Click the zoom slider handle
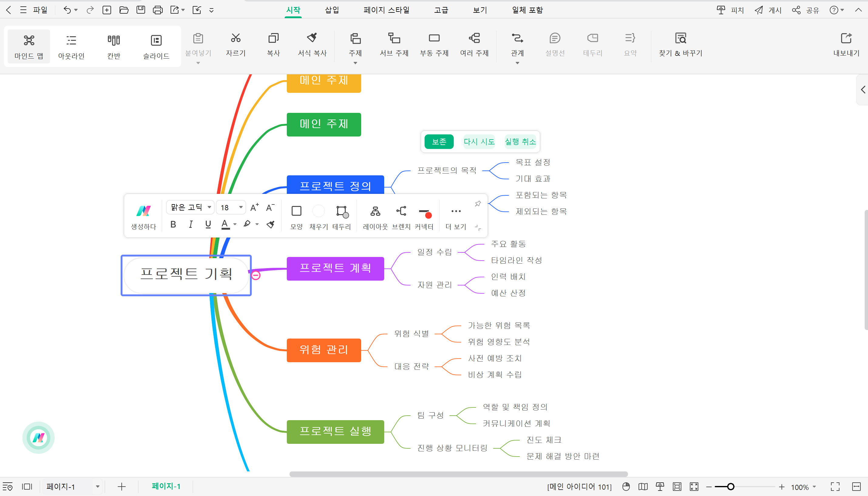Image resolution: width=868 pixels, height=496 pixels. [x=730, y=487]
